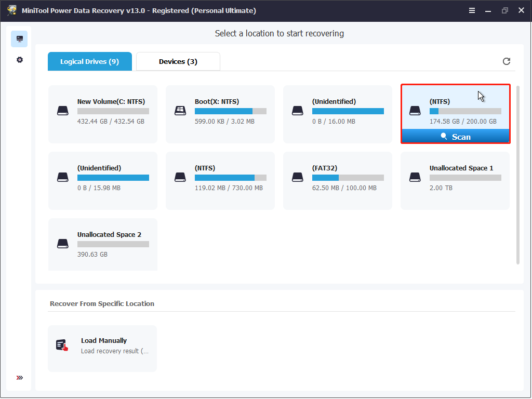
Task: Select the New Volume(C: NTFS) label
Action: pos(111,101)
